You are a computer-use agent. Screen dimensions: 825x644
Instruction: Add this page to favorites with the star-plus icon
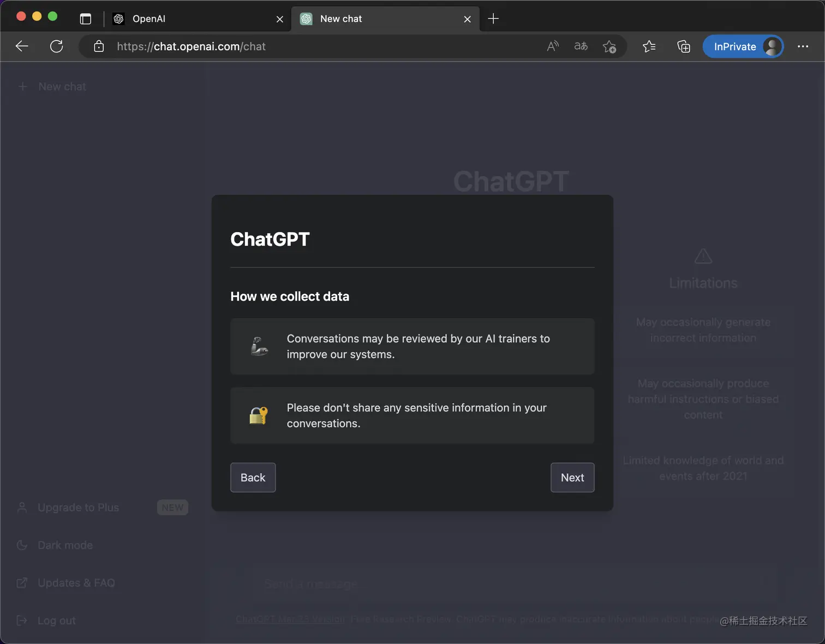[609, 46]
